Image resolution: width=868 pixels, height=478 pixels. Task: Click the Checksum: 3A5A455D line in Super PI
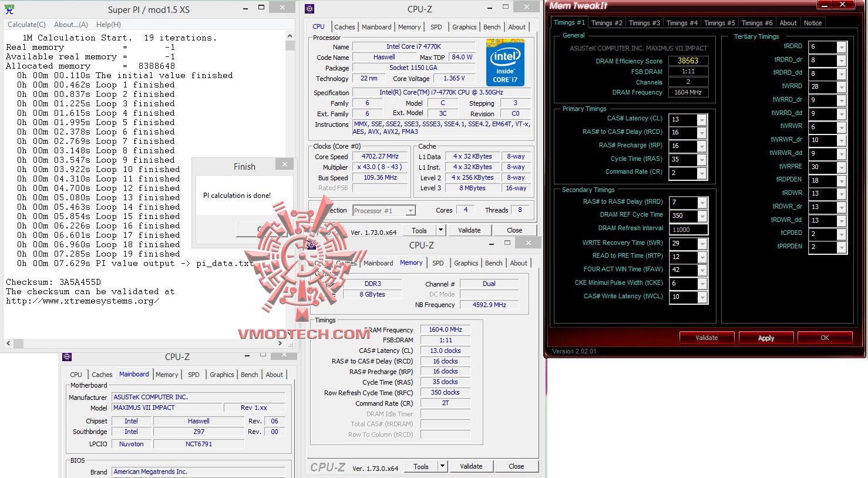pyautogui.click(x=53, y=282)
